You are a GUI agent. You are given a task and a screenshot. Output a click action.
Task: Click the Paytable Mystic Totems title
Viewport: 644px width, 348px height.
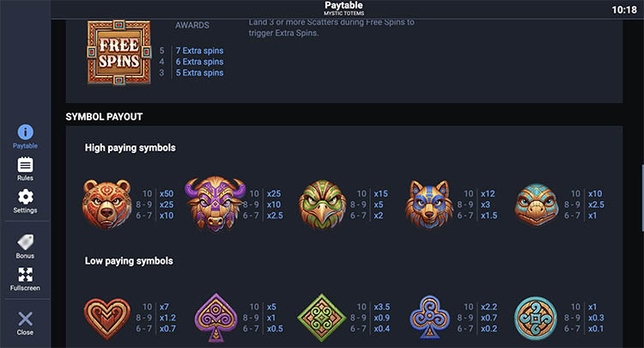[343, 9]
